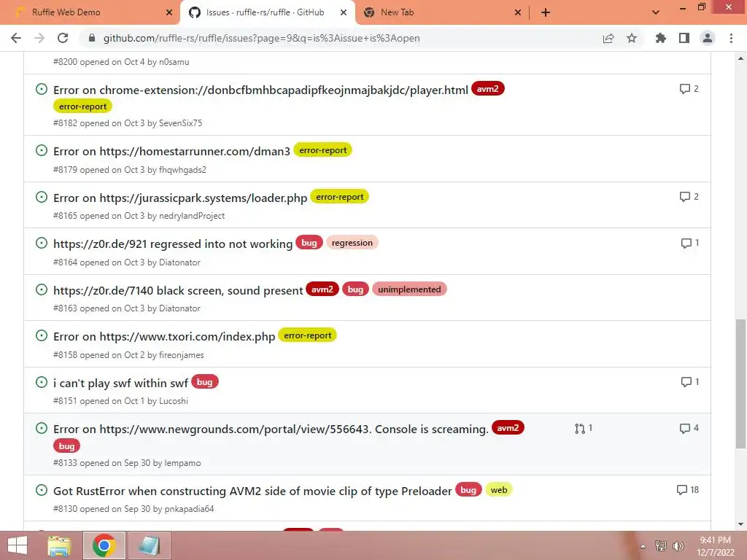This screenshot has height=560, width=747.
Task: Click bug label on z0r.de/921 issue
Action: coord(309,243)
